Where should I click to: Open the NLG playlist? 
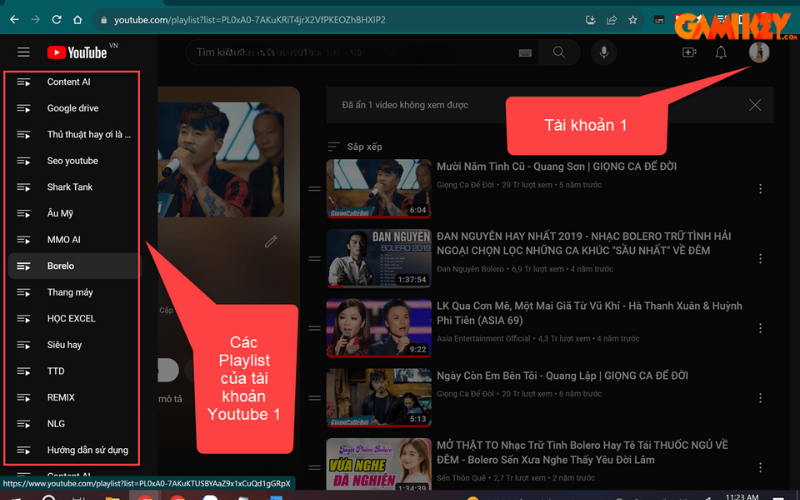pos(72,423)
